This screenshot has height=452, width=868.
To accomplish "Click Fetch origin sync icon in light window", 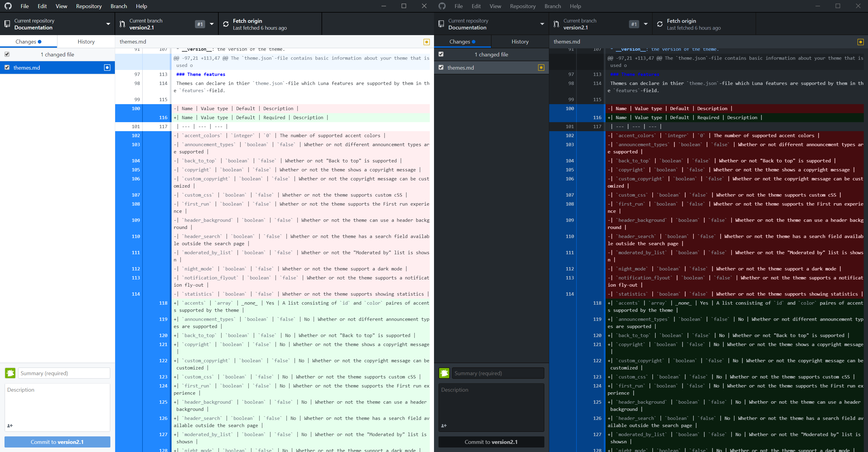I will coord(226,24).
